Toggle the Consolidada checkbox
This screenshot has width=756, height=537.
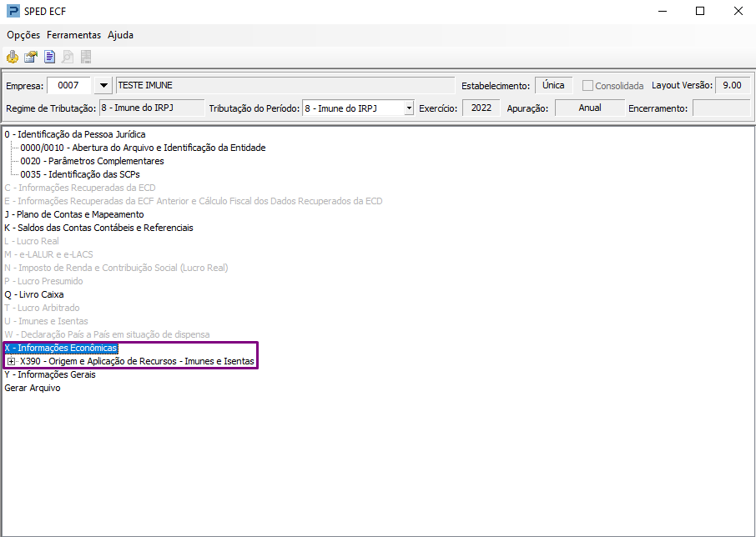point(587,86)
